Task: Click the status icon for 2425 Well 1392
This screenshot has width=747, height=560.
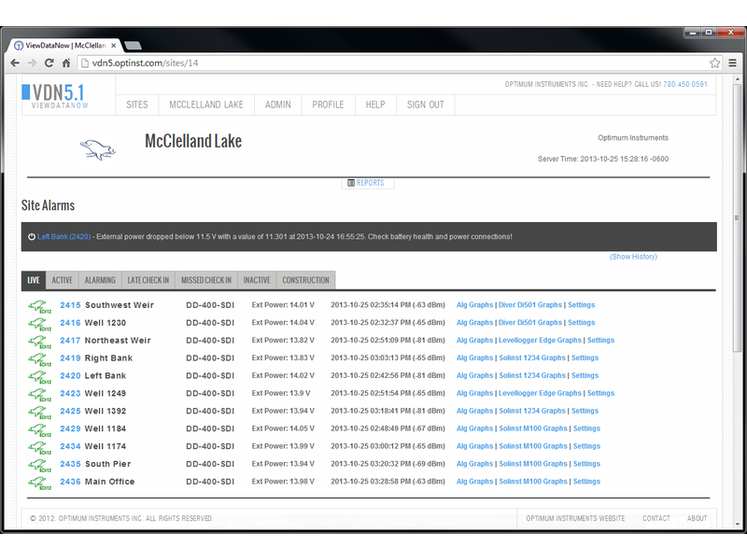Action: pos(39,412)
